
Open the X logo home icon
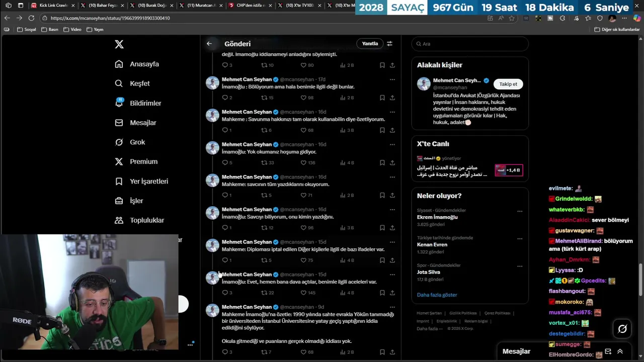pyautogui.click(x=119, y=44)
